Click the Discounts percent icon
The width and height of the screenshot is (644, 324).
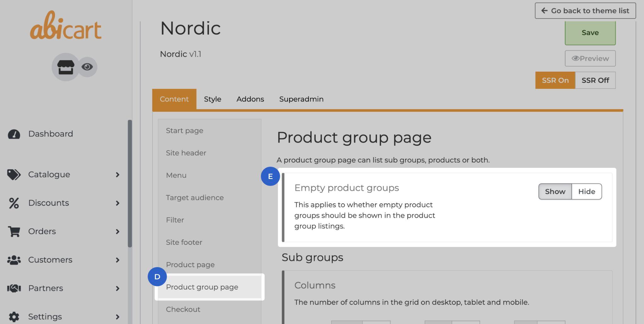(14, 203)
